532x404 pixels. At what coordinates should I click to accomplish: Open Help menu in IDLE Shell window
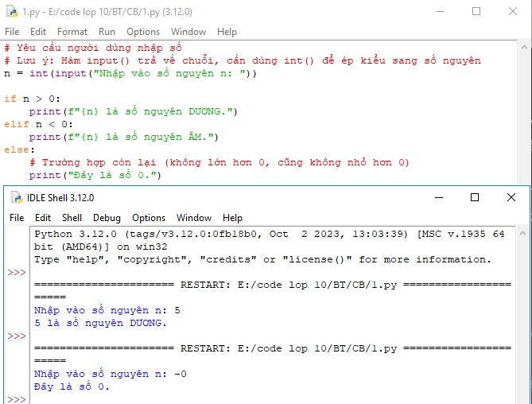point(232,217)
